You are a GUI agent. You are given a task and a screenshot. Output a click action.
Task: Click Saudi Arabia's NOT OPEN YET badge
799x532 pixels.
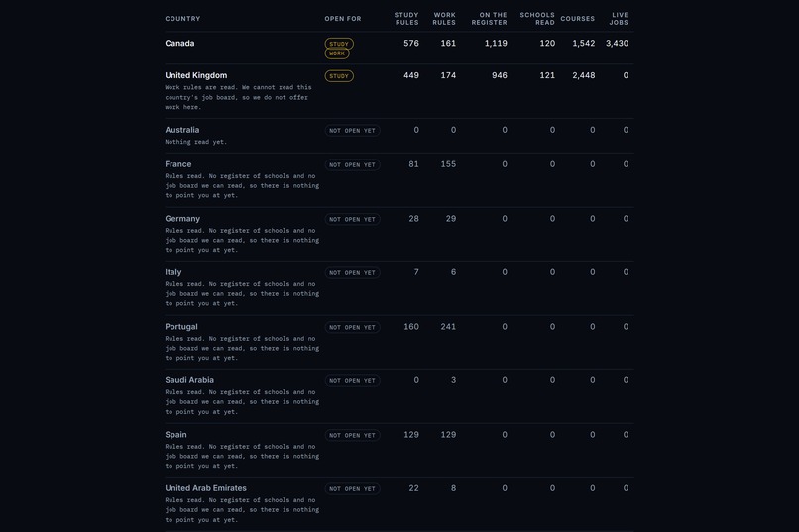[352, 381]
